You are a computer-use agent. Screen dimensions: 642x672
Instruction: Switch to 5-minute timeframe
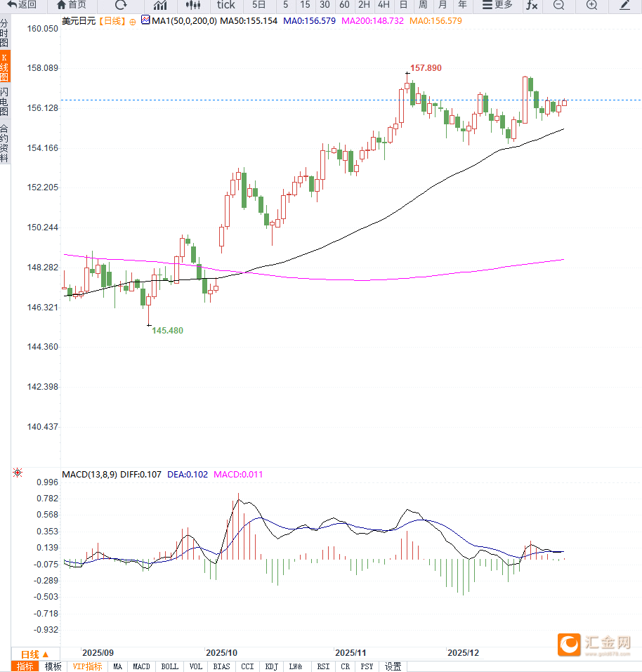click(285, 5)
